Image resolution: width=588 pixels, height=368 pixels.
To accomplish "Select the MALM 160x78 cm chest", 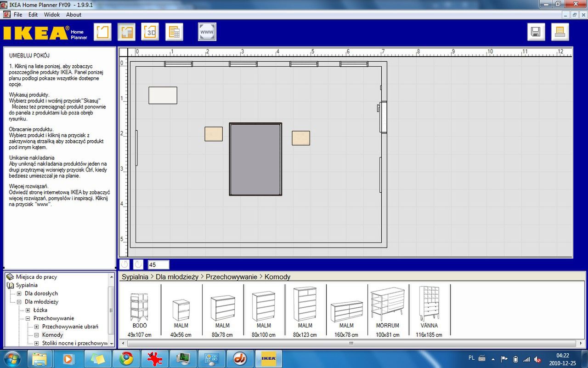I will 346,311.
